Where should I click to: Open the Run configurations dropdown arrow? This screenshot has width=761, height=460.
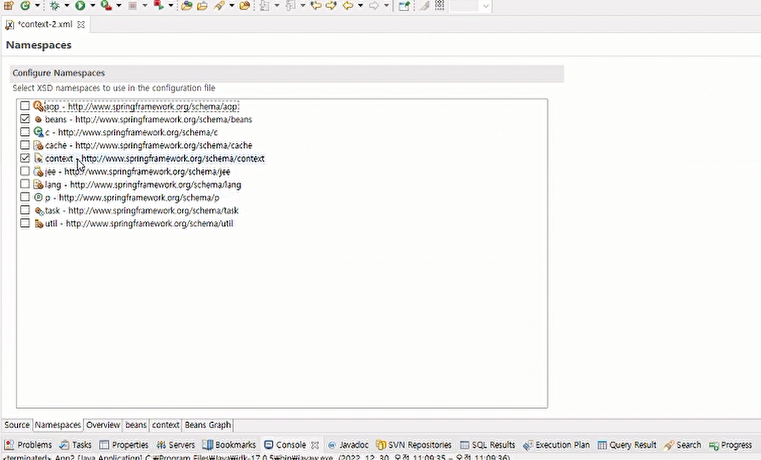[92, 6]
